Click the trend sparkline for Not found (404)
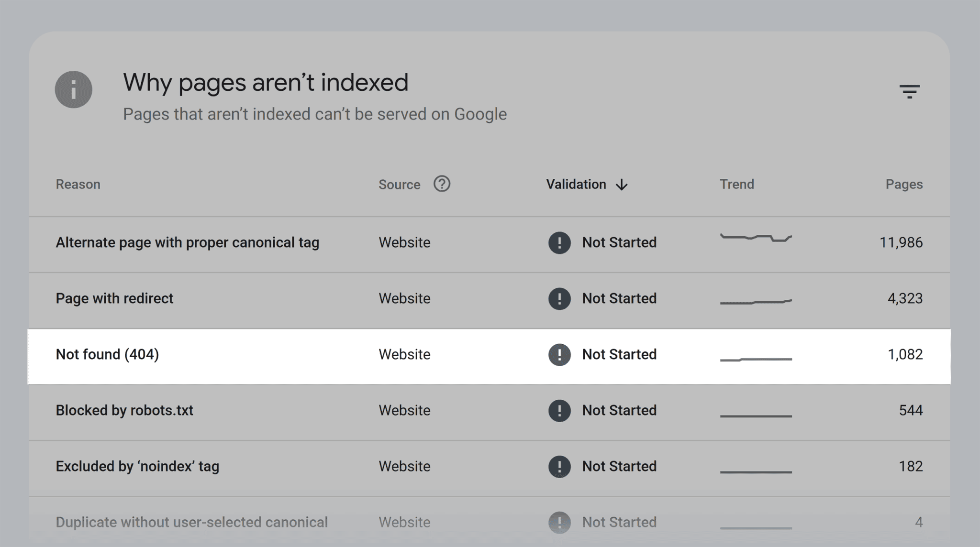The height and width of the screenshot is (547, 980). 756,358
